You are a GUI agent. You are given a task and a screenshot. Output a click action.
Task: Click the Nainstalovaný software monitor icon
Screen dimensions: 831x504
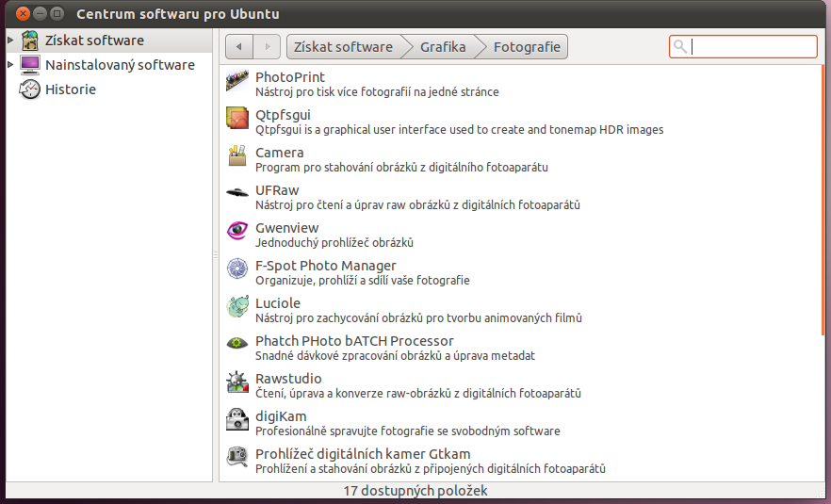click(x=30, y=65)
